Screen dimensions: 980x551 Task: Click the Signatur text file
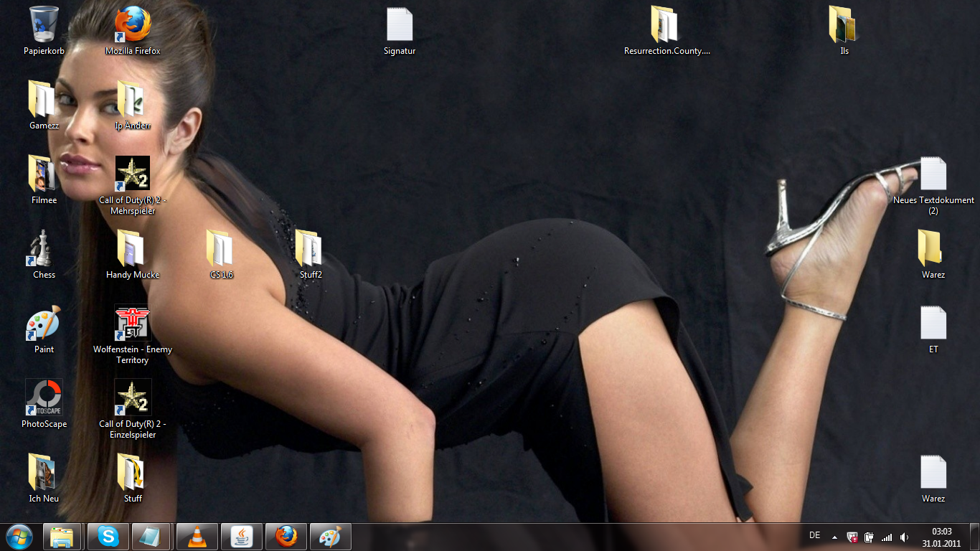[x=400, y=25]
